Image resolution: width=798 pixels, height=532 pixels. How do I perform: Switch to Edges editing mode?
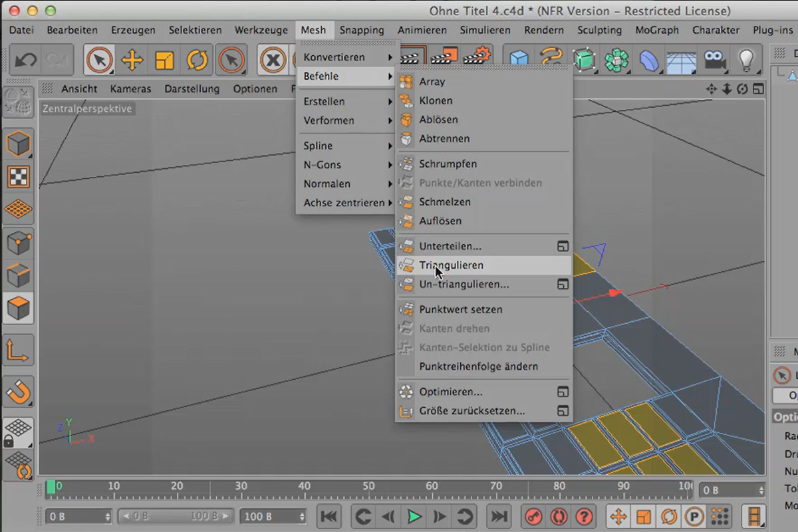18,274
